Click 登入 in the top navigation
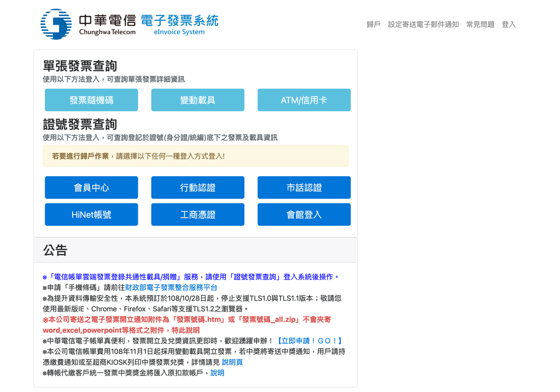This screenshot has width=560, height=392. (x=508, y=24)
